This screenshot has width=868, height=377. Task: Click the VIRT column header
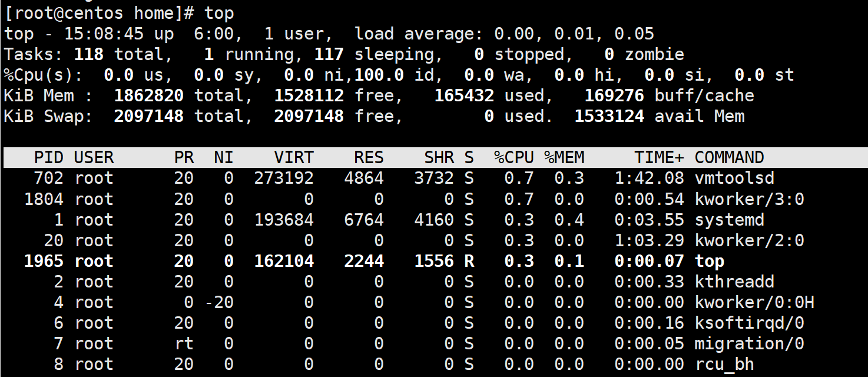point(294,157)
